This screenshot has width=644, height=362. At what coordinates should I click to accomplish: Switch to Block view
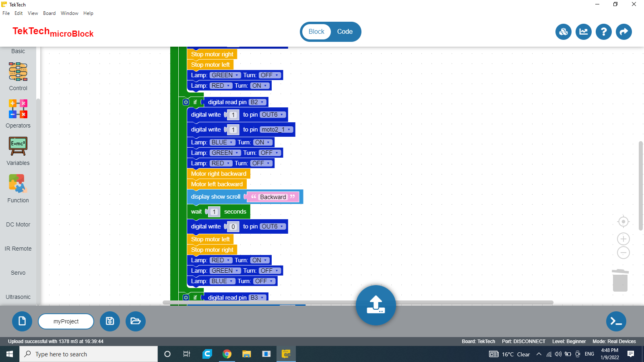click(x=316, y=32)
